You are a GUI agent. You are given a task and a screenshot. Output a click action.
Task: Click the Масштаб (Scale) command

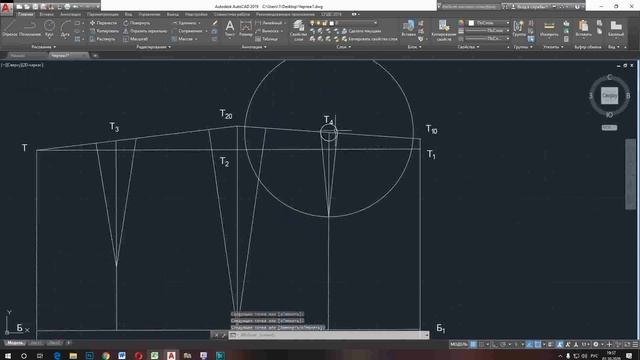point(136,39)
